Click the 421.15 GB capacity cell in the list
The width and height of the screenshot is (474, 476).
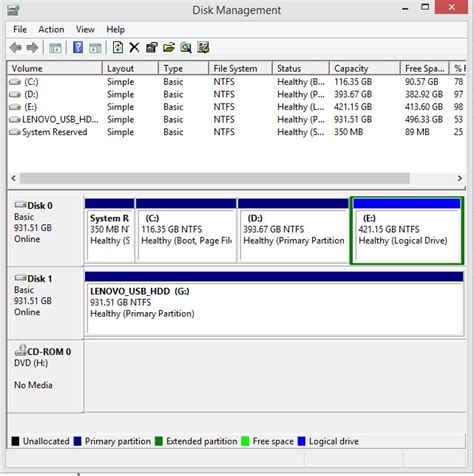click(353, 107)
